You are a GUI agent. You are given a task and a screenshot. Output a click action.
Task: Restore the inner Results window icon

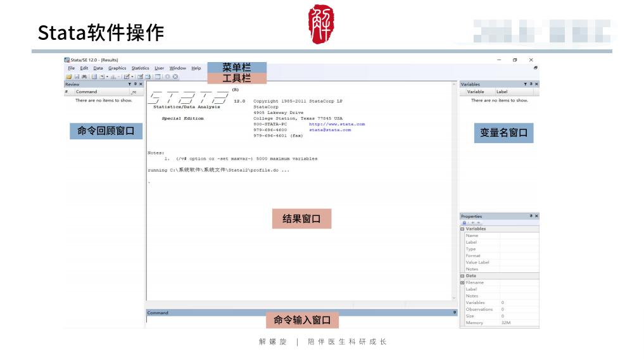coord(536,68)
